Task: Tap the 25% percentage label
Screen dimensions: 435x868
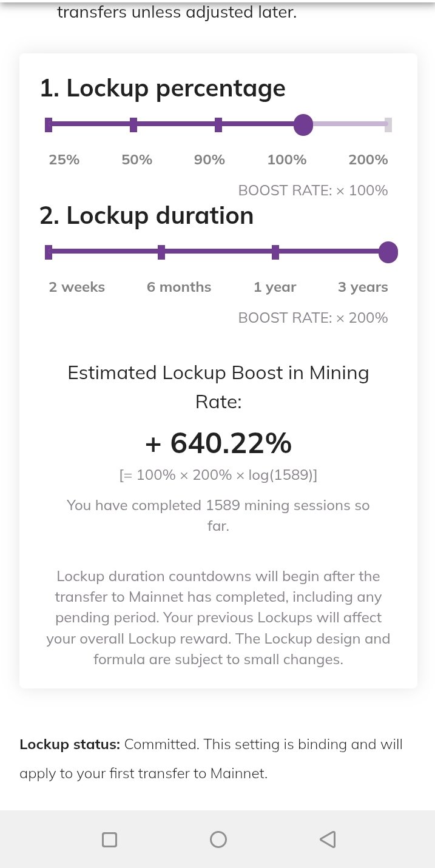Action: coord(64,160)
